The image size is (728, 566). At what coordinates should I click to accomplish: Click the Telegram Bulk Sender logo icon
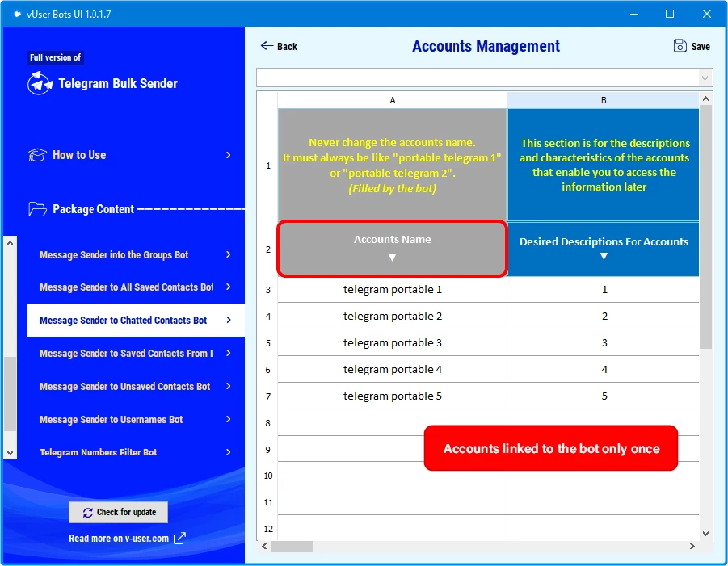(40, 83)
